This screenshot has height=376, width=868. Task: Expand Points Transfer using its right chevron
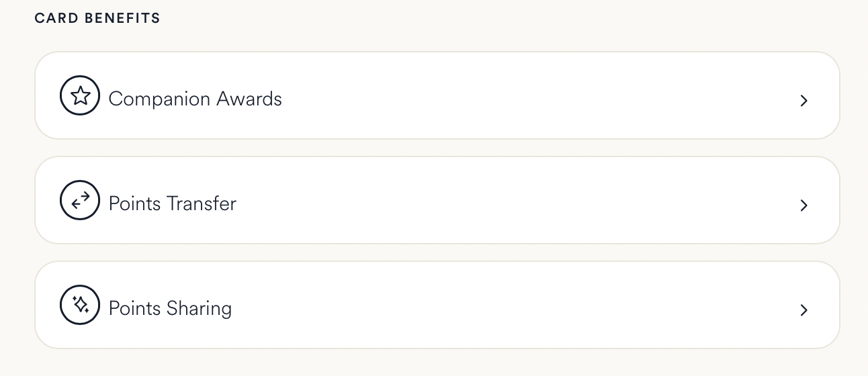[x=804, y=205]
